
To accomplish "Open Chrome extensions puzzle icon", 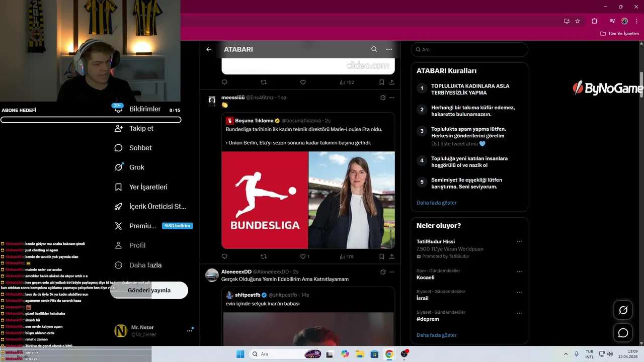I will click(x=595, y=21).
